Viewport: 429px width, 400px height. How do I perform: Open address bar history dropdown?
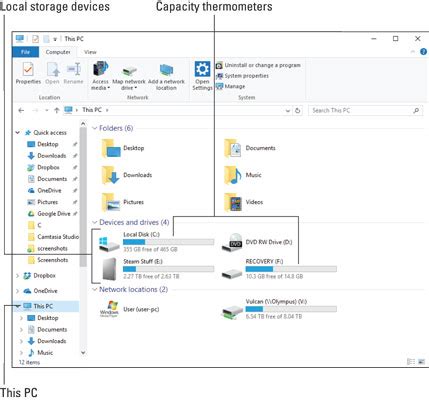(288, 111)
